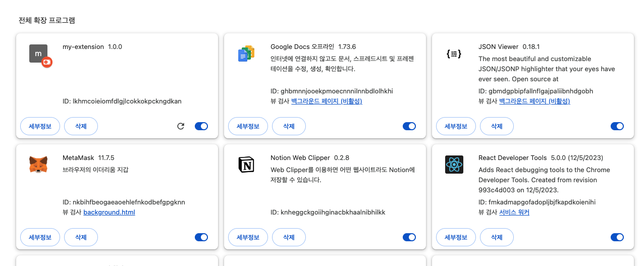644x266 pixels.
Task: Click the Google Docs 오프라인 1.73.6 title
Action: pyautogui.click(x=313, y=47)
